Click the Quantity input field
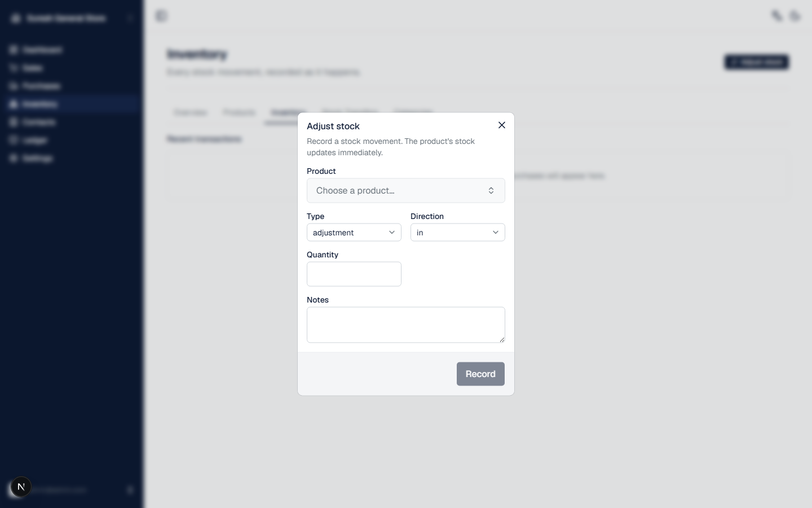Screen dimensions: 812x508 pyautogui.click(x=354, y=274)
